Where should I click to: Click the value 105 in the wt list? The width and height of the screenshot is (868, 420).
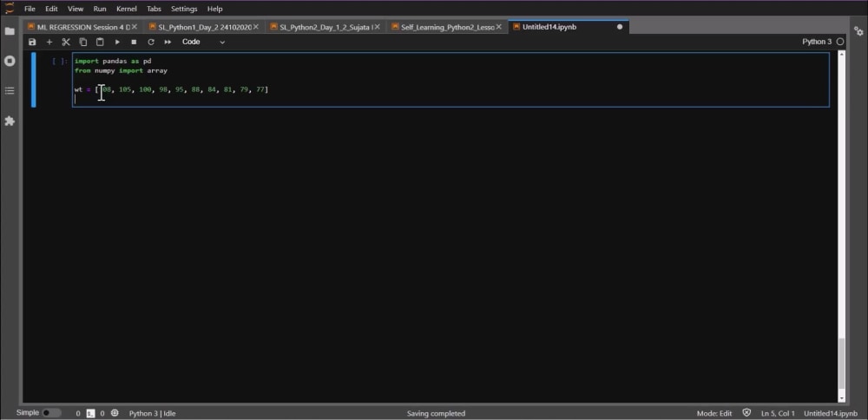click(x=125, y=89)
